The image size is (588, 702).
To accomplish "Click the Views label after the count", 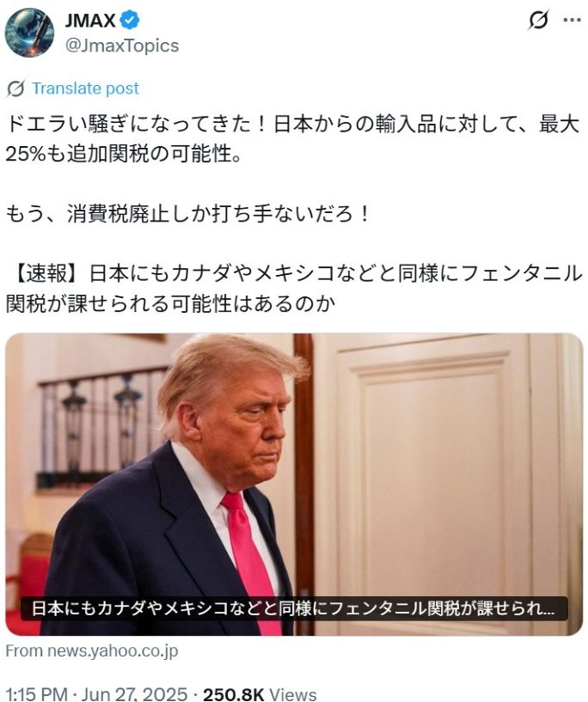I will coord(293,694).
